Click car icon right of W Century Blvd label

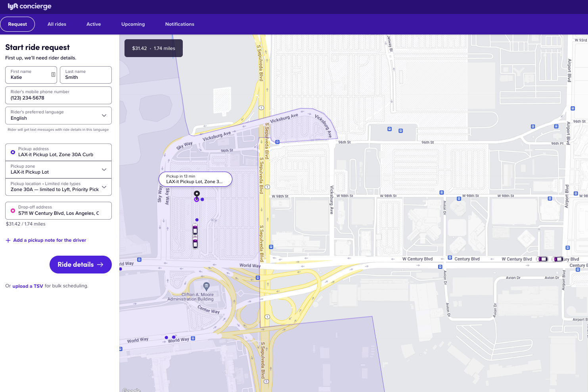pyautogui.click(x=542, y=259)
